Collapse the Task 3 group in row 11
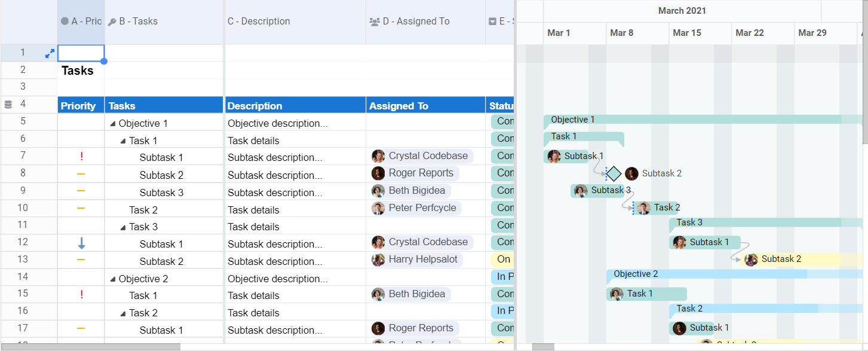The height and width of the screenshot is (351, 868). tap(123, 227)
